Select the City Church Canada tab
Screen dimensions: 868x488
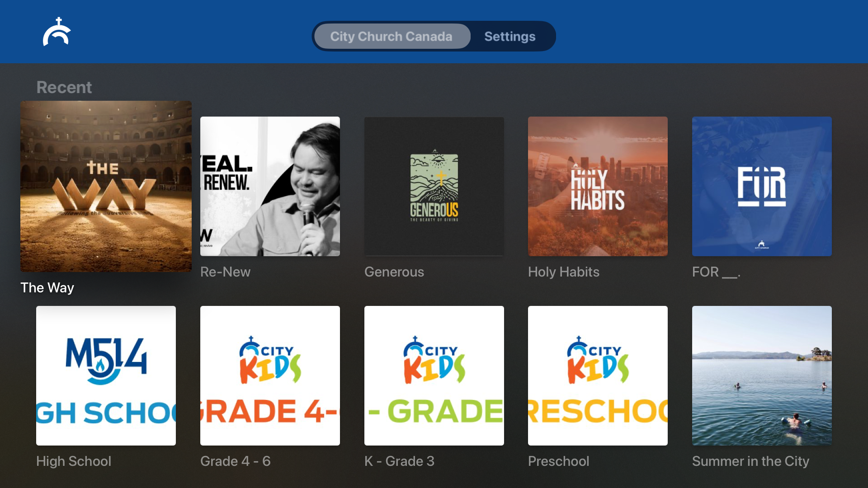tap(392, 36)
